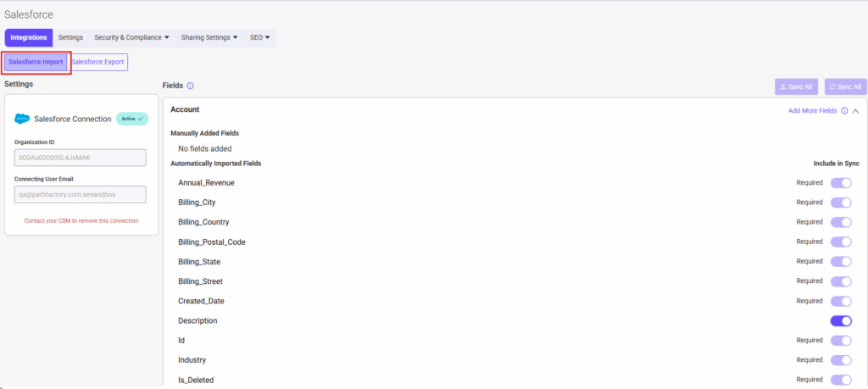Image resolution: width=868 pixels, height=389 pixels.
Task: Click the Description field name
Action: coord(198,321)
